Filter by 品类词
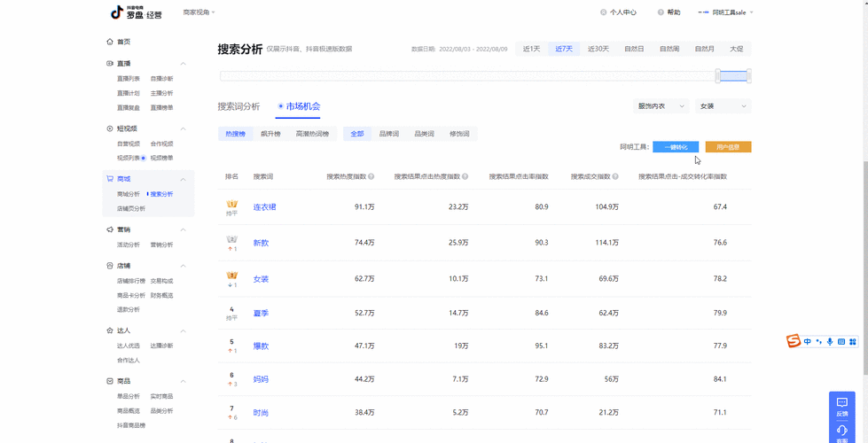The width and height of the screenshot is (868, 443). coord(424,134)
